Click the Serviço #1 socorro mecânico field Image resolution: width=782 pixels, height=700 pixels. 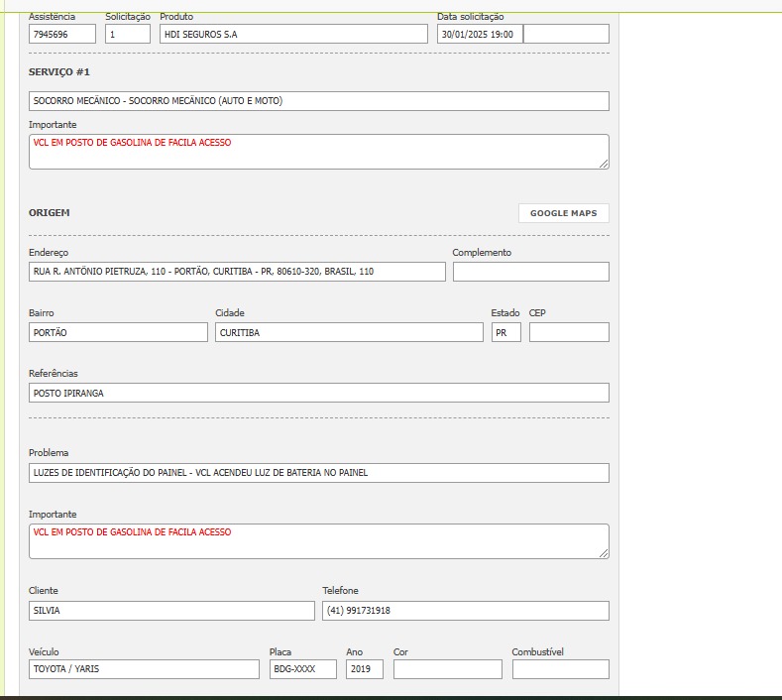click(x=318, y=101)
